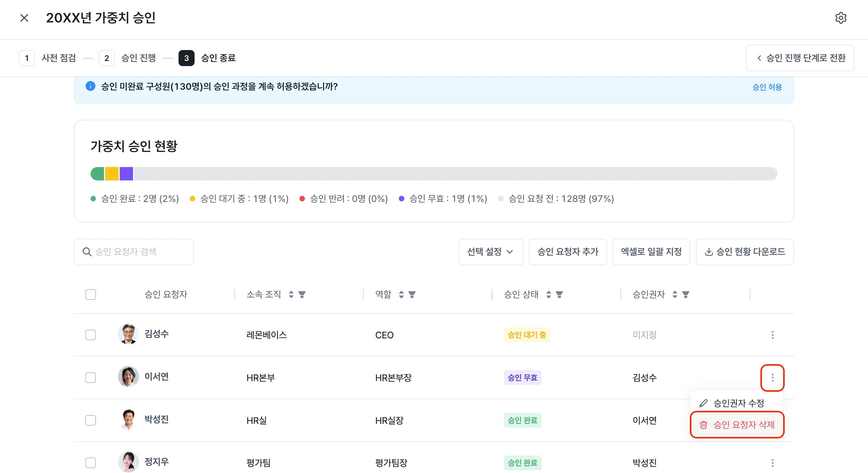Select 승인권자 수정 menu item

point(737,403)
